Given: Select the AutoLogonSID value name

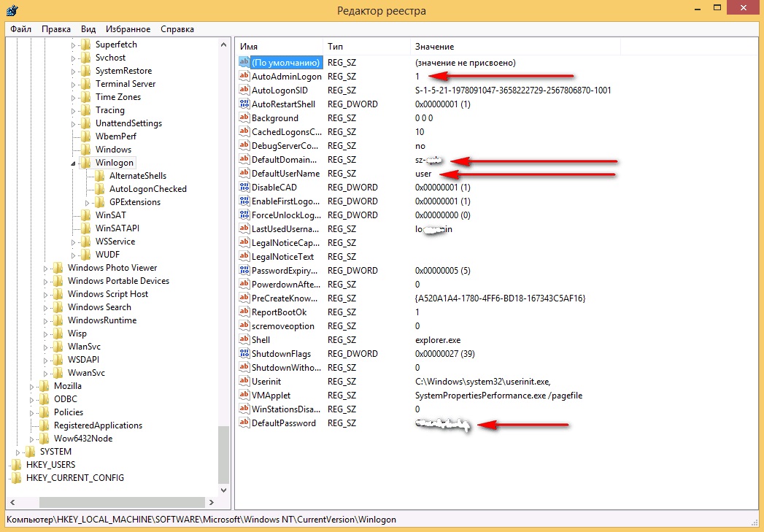Looking at the screenshot, I should (x=279, y=90).
